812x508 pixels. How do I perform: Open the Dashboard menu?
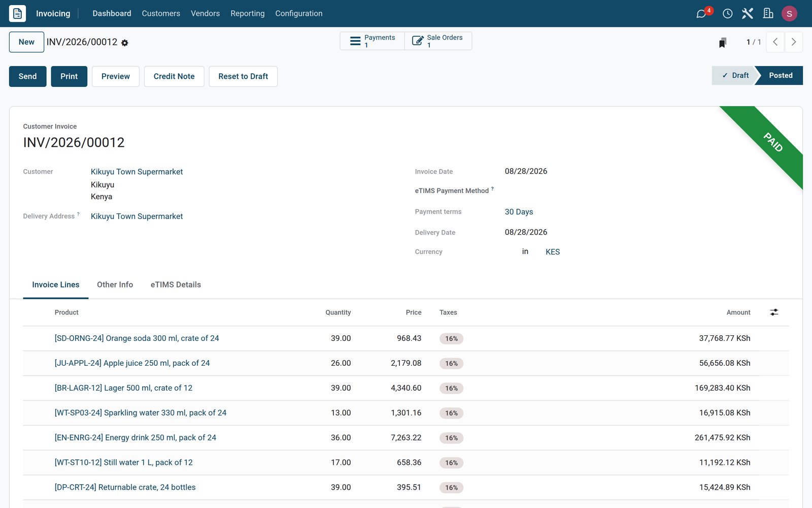(112, 14)
